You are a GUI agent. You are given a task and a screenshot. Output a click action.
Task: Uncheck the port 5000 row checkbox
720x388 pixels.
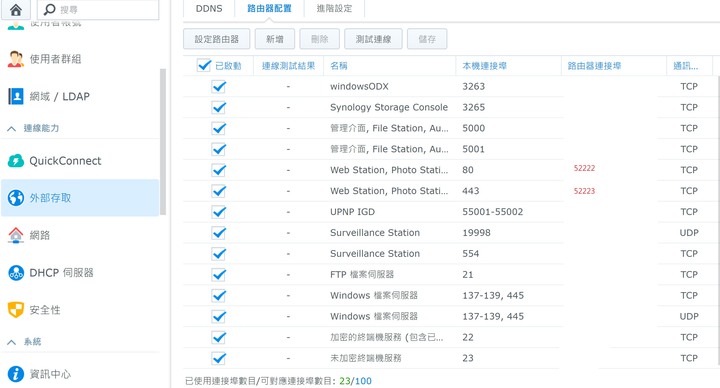pyautogui.click(x=219, y=128)
